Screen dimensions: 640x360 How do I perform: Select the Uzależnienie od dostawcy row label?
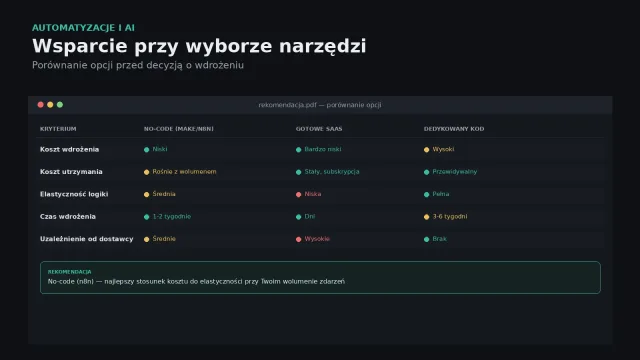87,239
